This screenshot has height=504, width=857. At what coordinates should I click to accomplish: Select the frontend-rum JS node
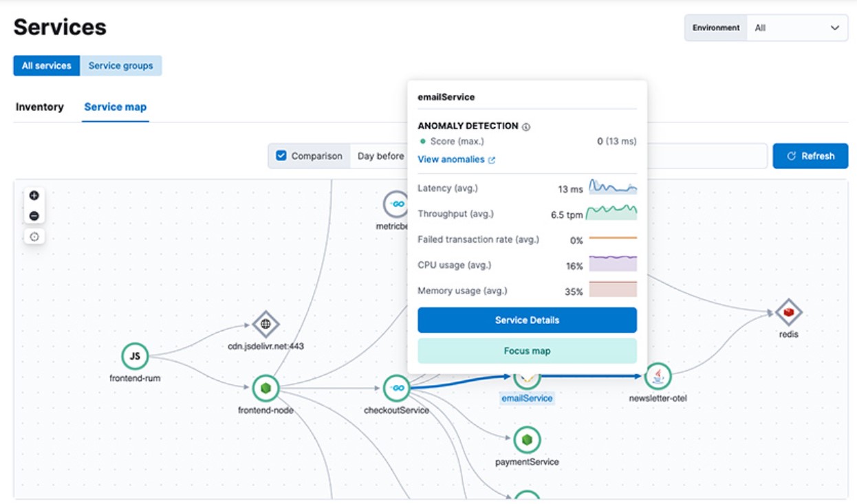(x=135, y=356)
